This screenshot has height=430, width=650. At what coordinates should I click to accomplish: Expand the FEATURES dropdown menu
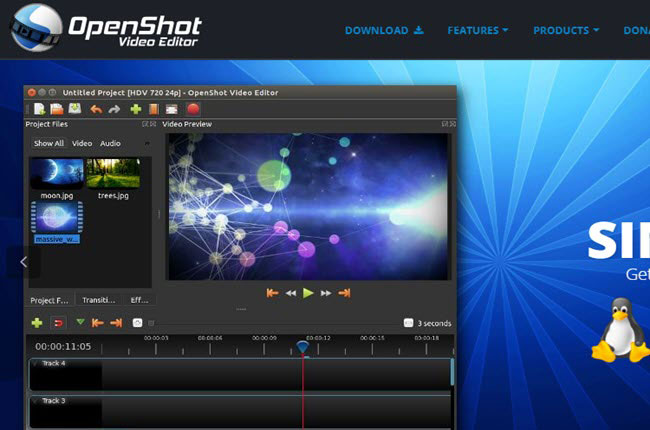[478, 30]
